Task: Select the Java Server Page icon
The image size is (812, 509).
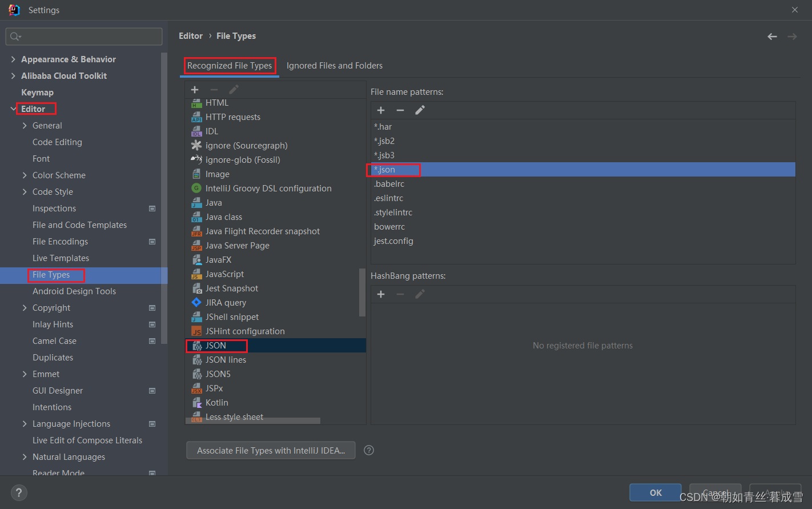Action: click(196, 246)
